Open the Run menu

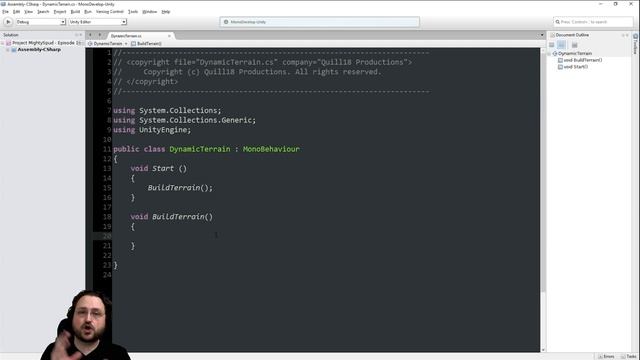[88, 12]
